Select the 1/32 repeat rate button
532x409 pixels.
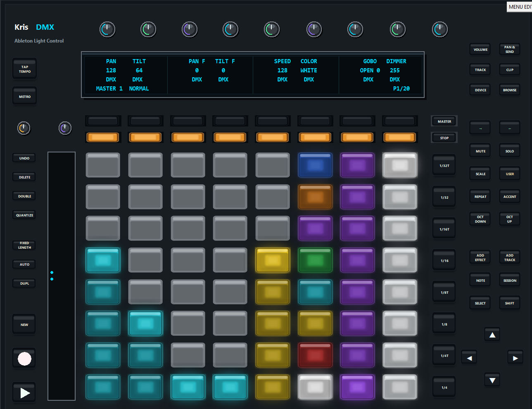point(444,197)
